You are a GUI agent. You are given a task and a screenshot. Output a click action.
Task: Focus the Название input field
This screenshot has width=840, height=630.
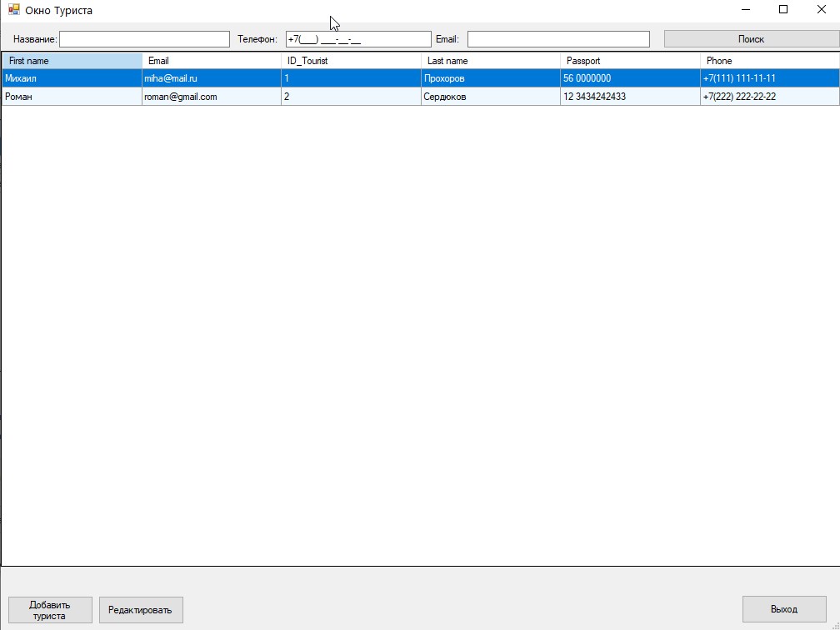pos(145,39)
